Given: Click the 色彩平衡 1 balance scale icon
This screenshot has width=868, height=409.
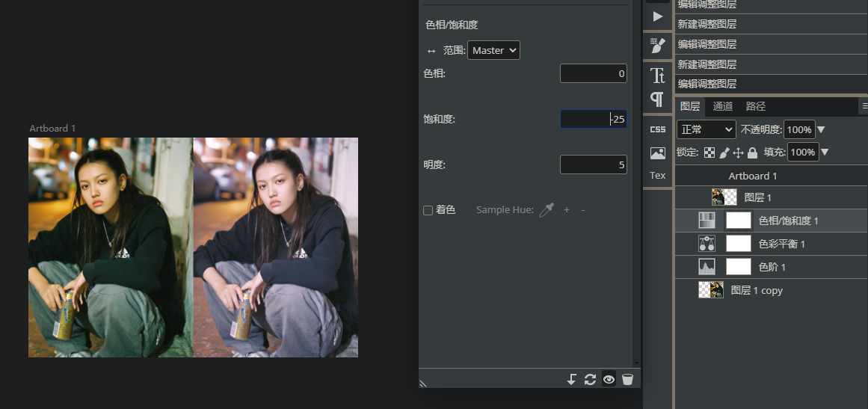Looking at the screenshot, I should point(707,244).
